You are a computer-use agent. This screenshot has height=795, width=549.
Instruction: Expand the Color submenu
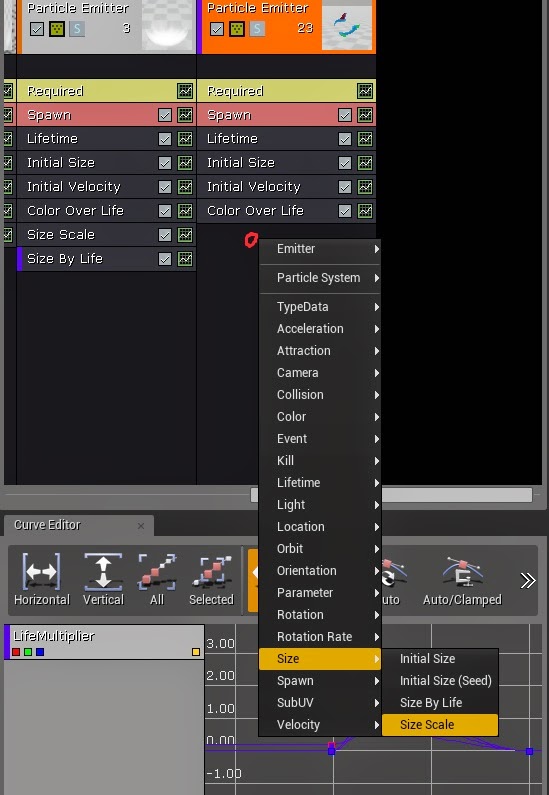coord(320,417)
